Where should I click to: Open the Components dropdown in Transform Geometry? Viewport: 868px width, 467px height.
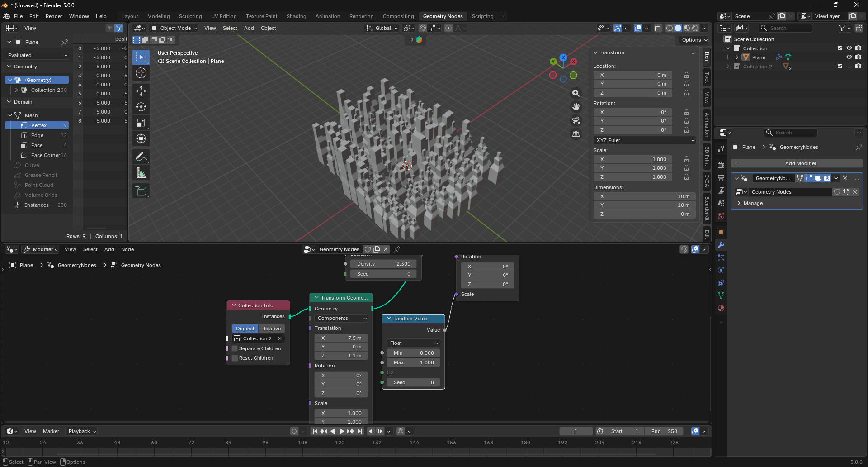pyautogui.click(x=341, y=318)
